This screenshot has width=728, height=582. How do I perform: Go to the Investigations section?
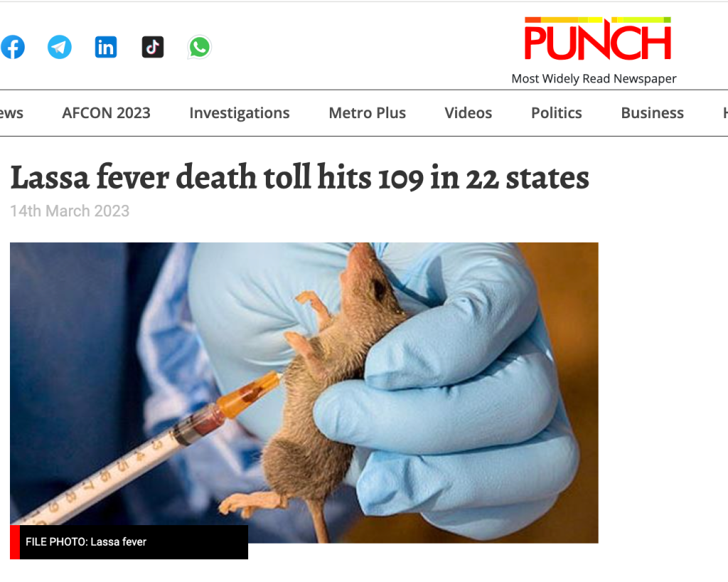(x=239, y=113)
